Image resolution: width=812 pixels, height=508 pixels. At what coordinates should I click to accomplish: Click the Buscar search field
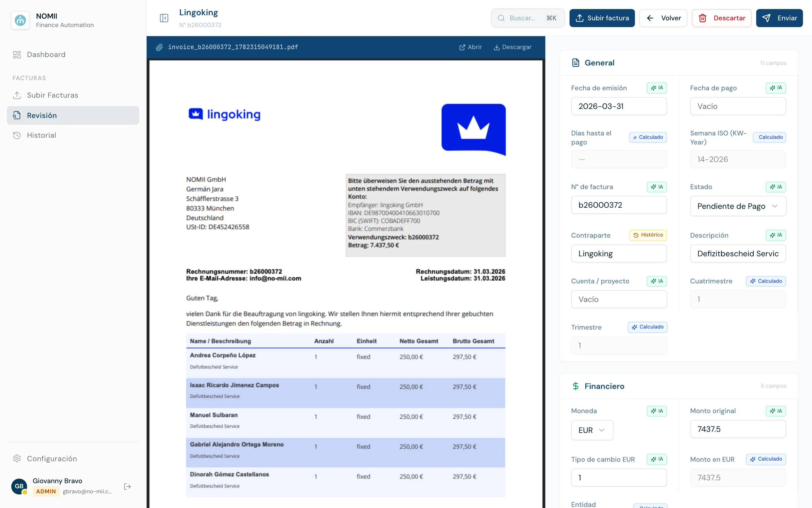coord(528,18)
